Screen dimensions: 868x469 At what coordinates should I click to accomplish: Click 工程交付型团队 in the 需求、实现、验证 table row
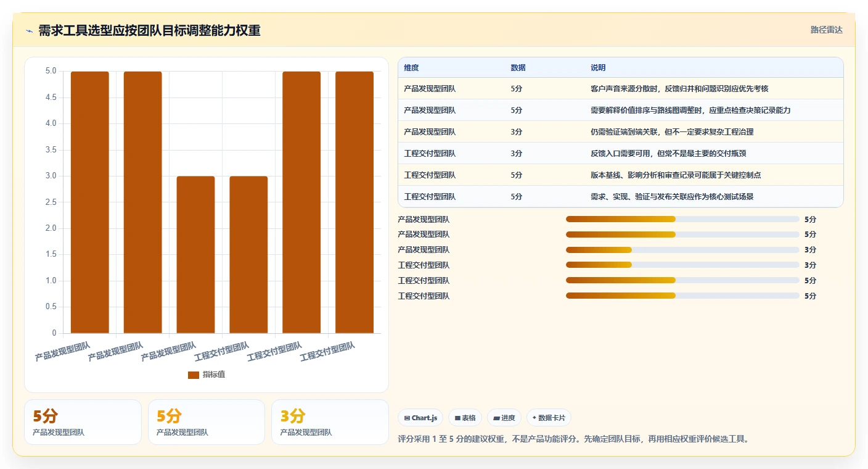click(430, 197)
